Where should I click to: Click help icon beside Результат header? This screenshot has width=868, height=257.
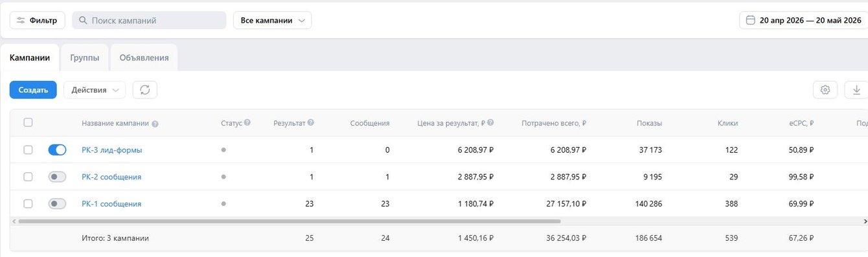[x=311, y=122]
